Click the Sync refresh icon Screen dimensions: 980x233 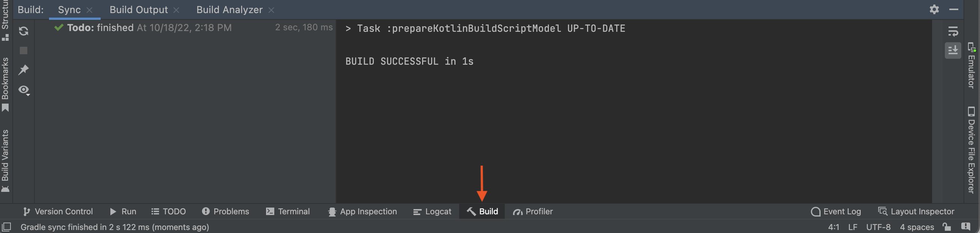point(24,31)
